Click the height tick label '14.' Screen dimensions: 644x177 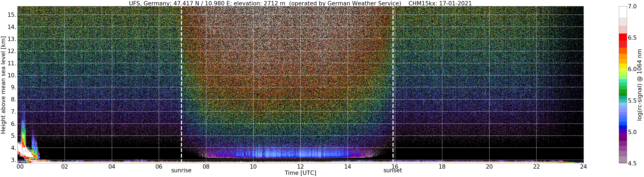pos(12,27)
